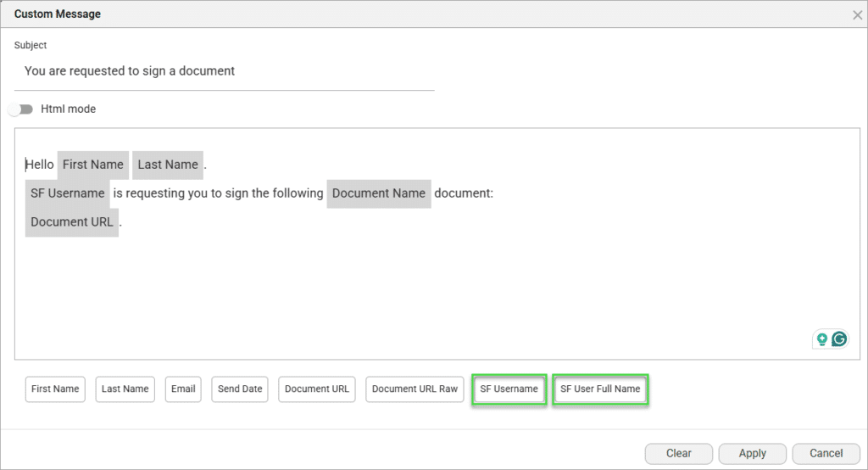The height and width of the screenshot is (470, 868).
Task: Close the Custom Message dialog with X
Action: (857, 14)
